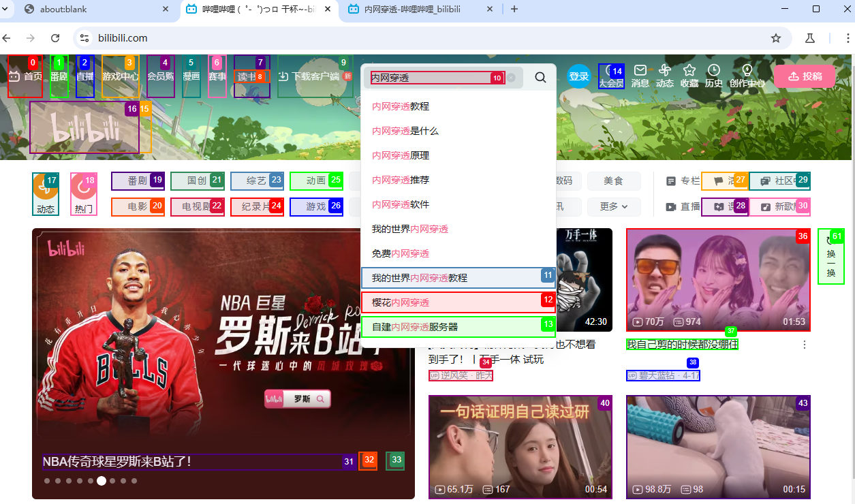Click the 动态 pinwheel icon in top bar

click(x=664, y=75)
